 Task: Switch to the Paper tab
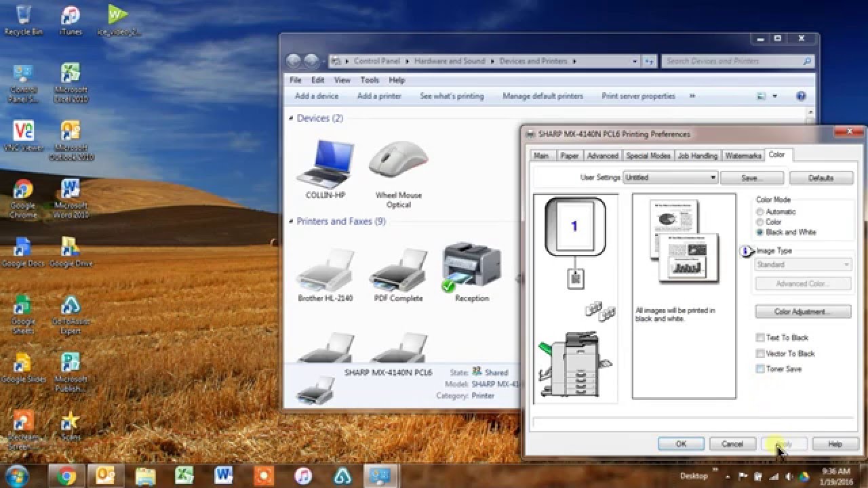point(569,156)
